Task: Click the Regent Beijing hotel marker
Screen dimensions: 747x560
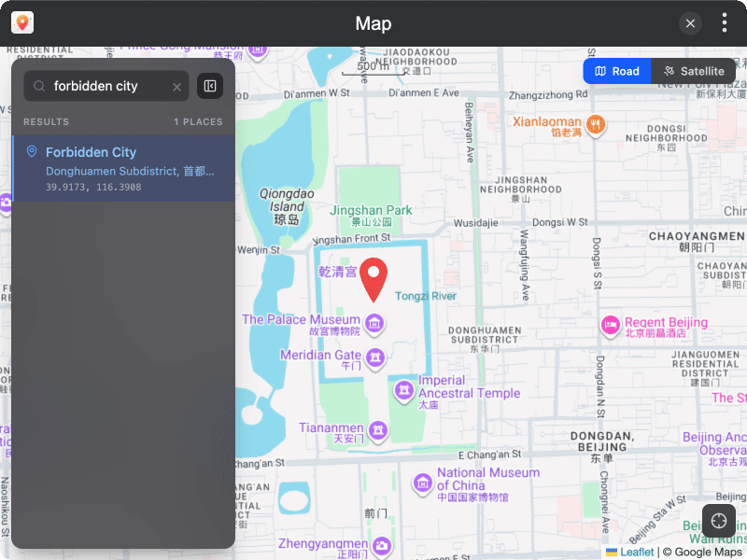Action: click(x=611, y=326)
